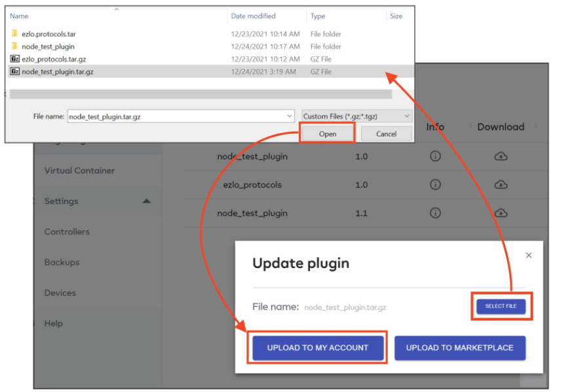The image size is (561, 392).
Task: Click the folder icon for ezlo.protocols.tar
Action: click(x=14, y=33)
